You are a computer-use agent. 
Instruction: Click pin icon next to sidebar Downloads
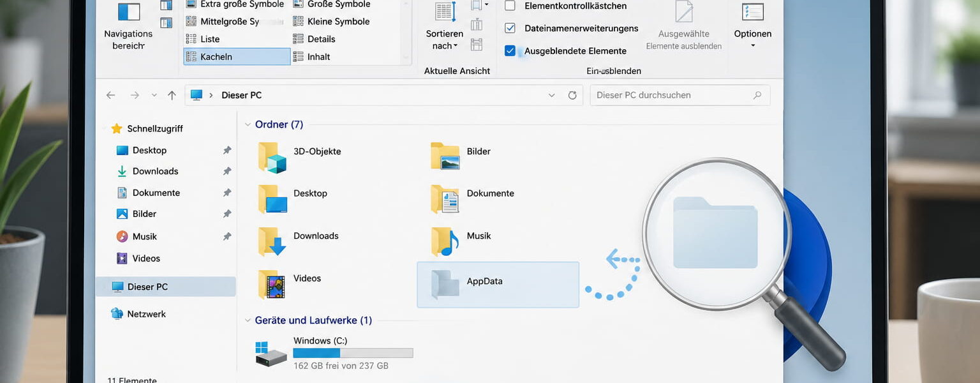coord(226,171)
